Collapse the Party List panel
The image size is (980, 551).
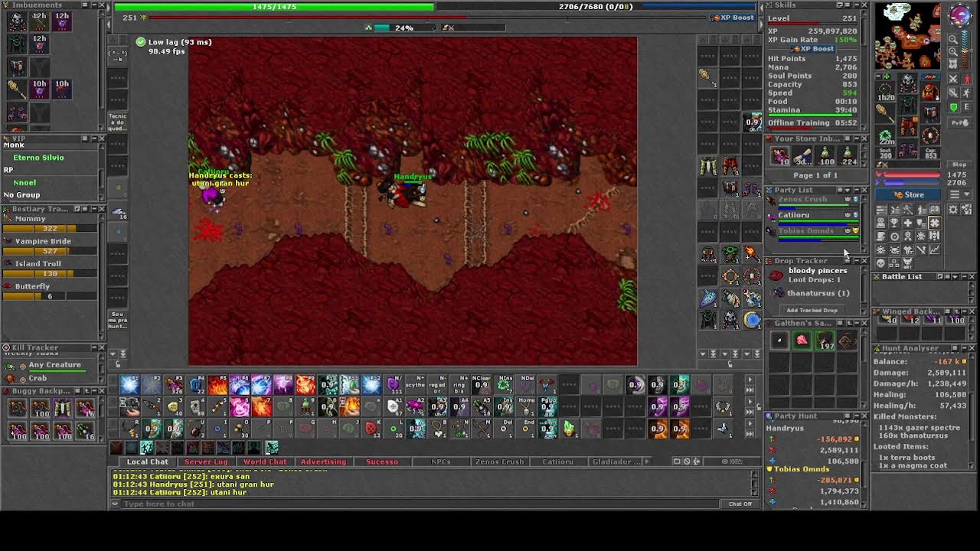pyautogui.click(x=856, y=190)
